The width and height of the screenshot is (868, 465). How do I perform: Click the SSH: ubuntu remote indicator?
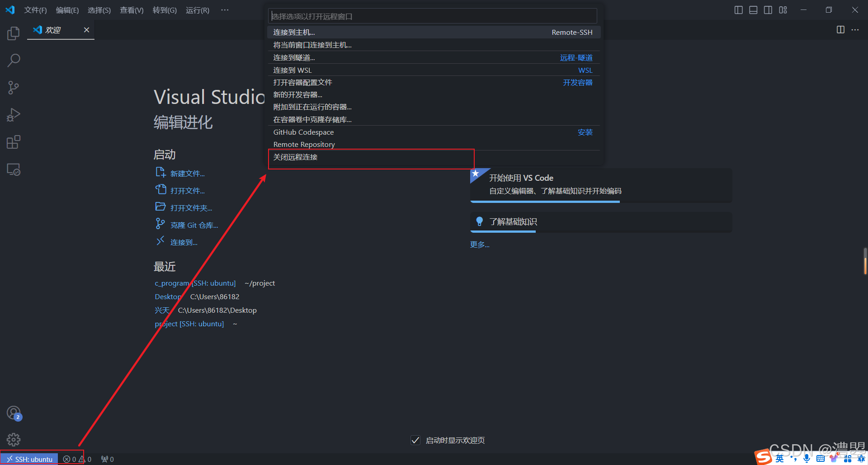coord(29,459)
